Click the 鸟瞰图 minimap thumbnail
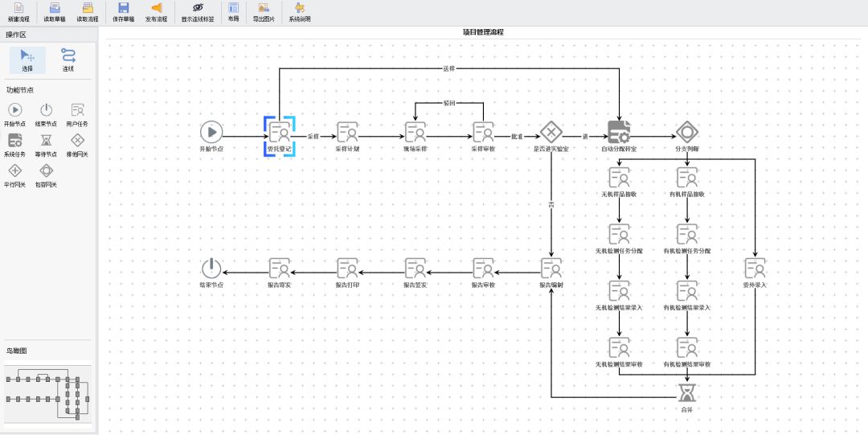Image resolution: width=868 pixels, height=435 pixels. pos(47,393)
